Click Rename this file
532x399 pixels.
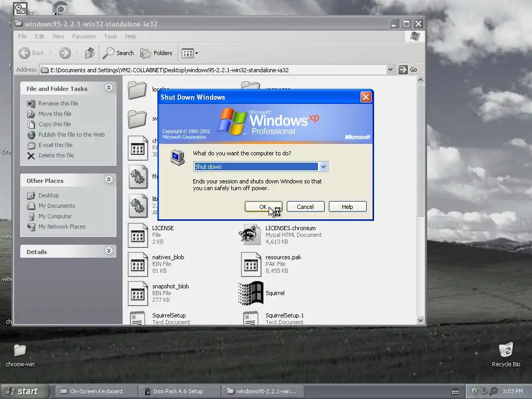click(58, 103)
